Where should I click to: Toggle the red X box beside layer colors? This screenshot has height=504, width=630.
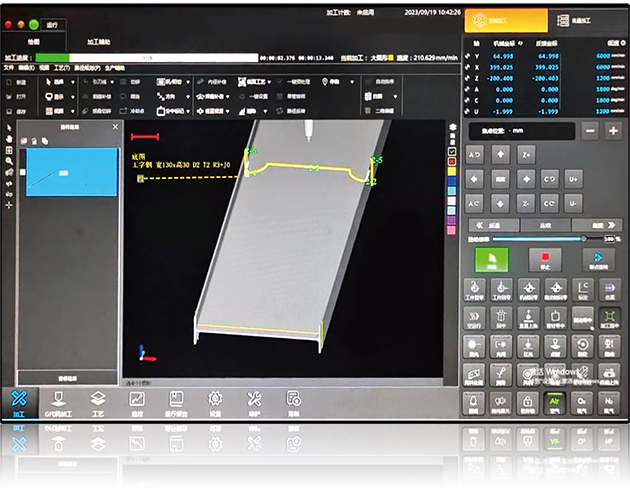453,162
